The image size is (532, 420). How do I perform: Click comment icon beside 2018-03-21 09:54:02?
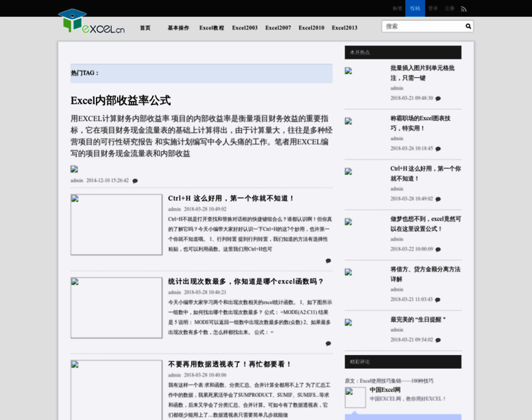[438, 340]
